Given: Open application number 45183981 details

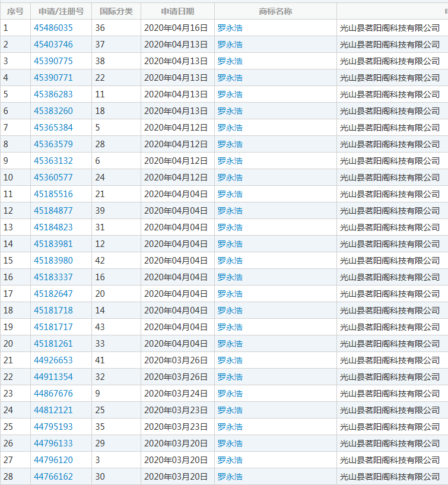Looking at the screenshot, I should (53, 244).
